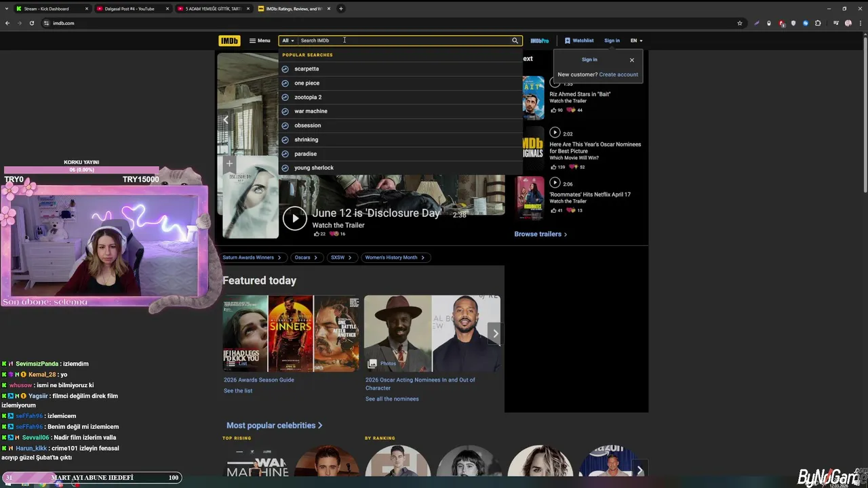The height and width of the screenshot is (488, 868).
Task: Play the Roommates trailer
Action: point(555,183)
